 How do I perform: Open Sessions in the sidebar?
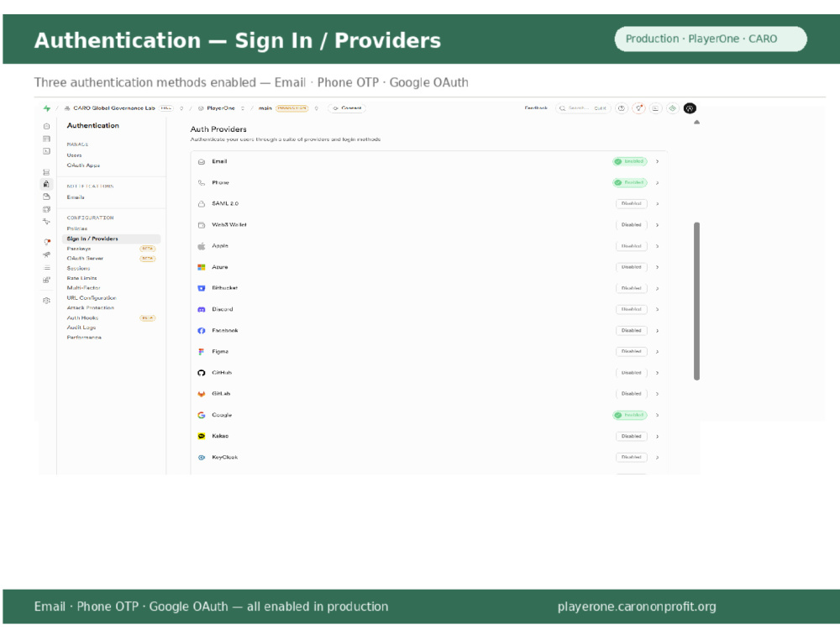(78, 269)
